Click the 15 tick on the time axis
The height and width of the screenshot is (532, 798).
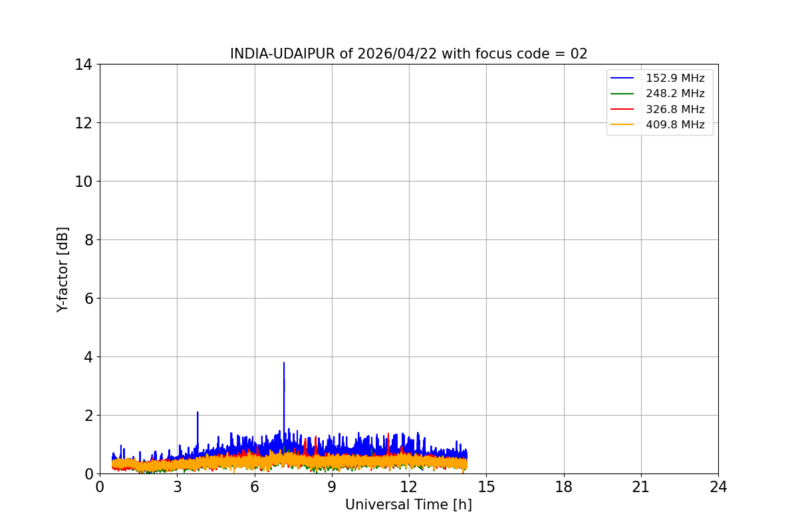coord(486,487)
